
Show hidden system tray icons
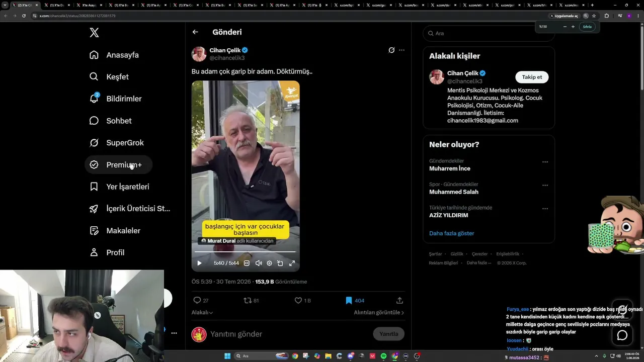pos(597,356)
